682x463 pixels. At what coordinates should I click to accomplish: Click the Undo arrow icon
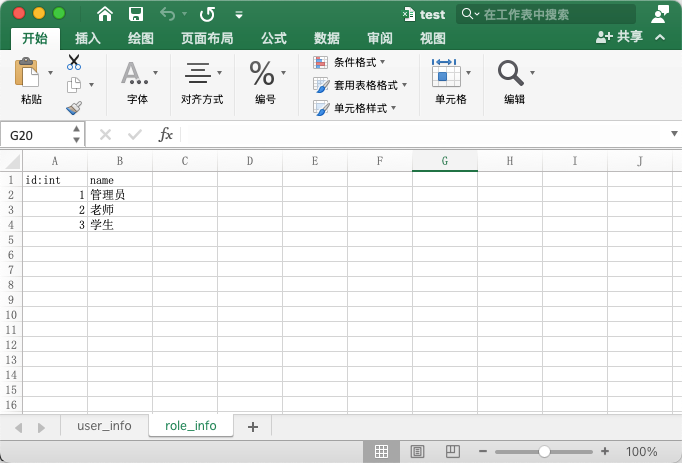pos(167,14)
